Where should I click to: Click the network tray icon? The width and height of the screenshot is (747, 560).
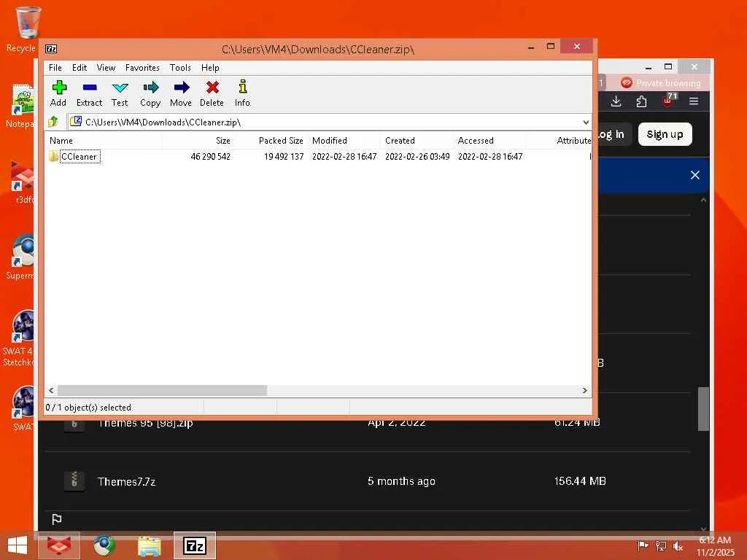coord(660,545)
